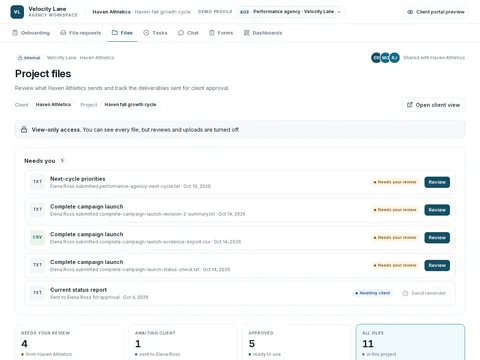Go to the Tasks tab
Screen dimensions: 480x360
[x=155, y=33]
